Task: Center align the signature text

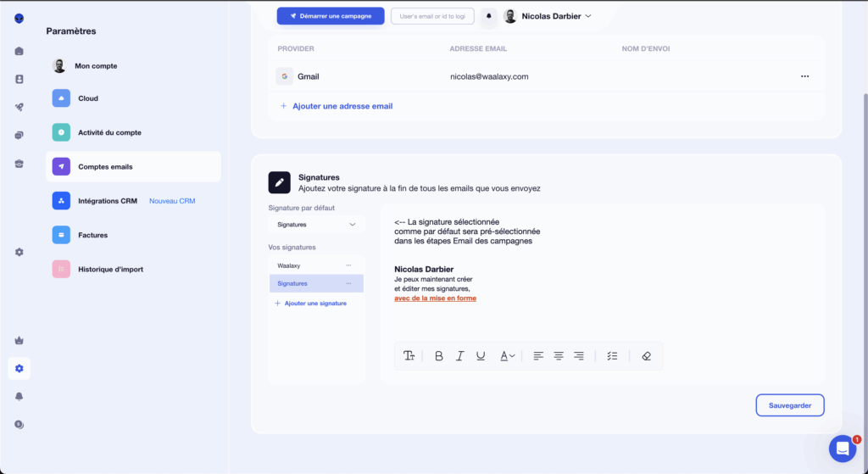Action: tap(559, 356)
